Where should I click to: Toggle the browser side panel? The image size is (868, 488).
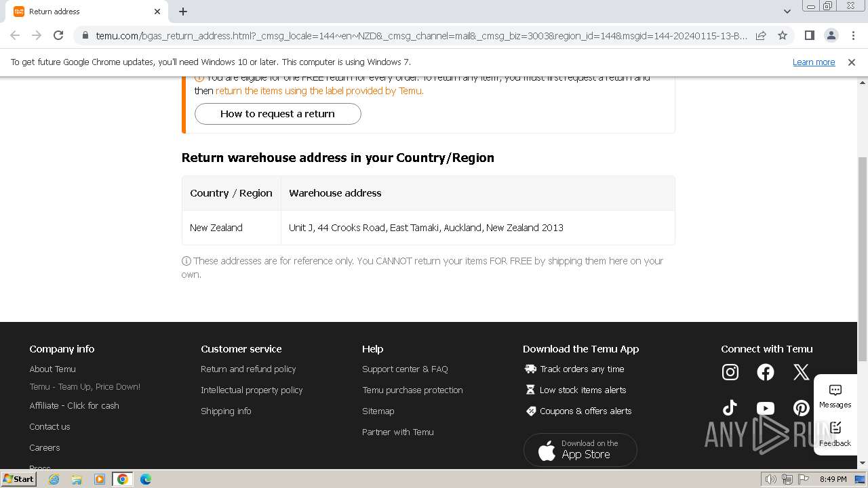click(x=809, y=35)
